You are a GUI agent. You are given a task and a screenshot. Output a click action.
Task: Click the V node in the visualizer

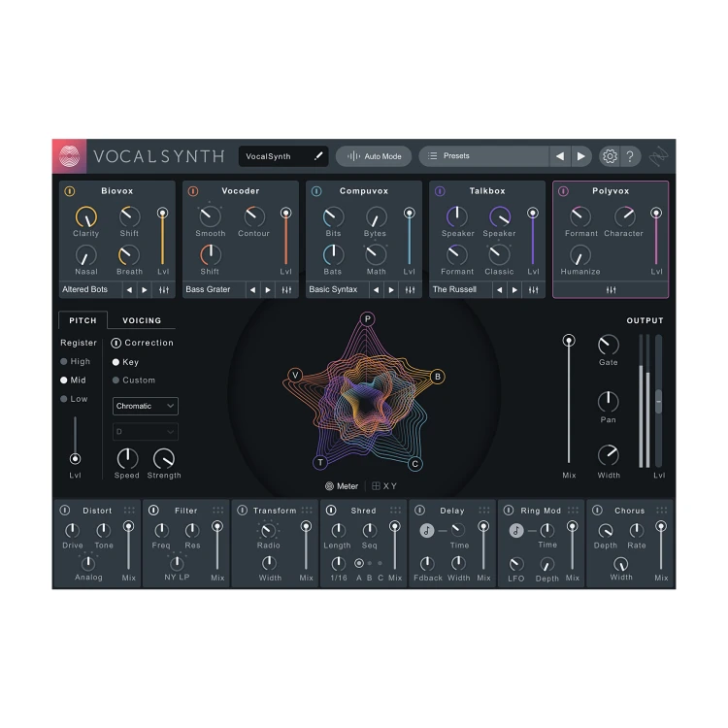(x=295, y=375)
